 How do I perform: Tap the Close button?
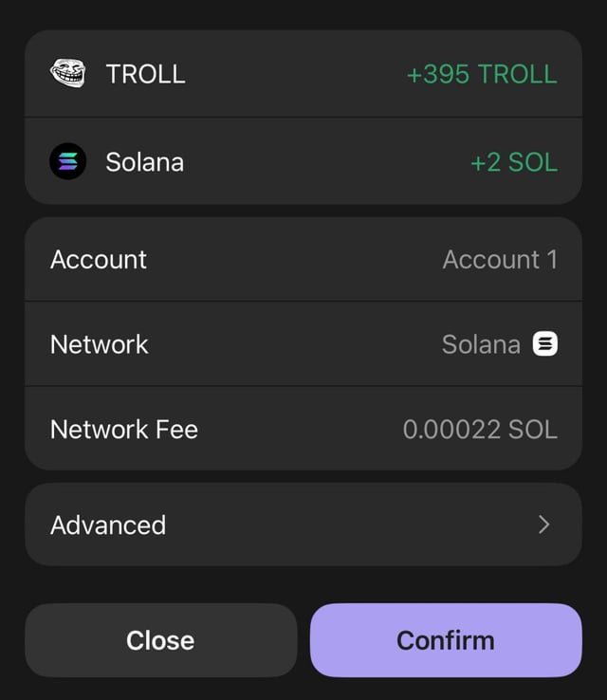click(x=160, y=640)
